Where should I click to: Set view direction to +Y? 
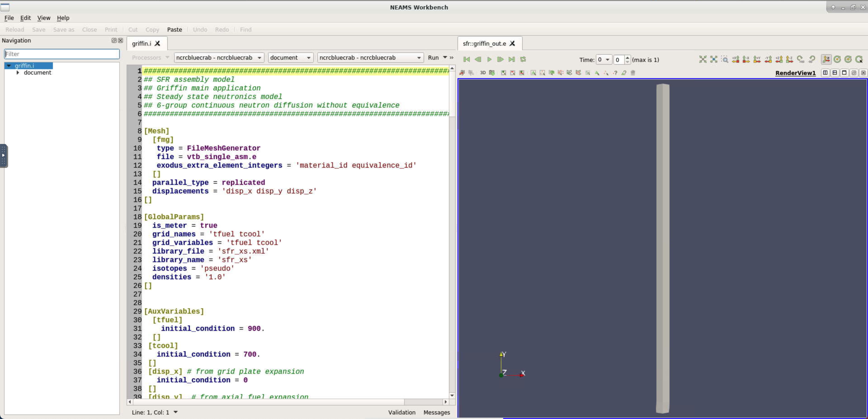point(757,59)
